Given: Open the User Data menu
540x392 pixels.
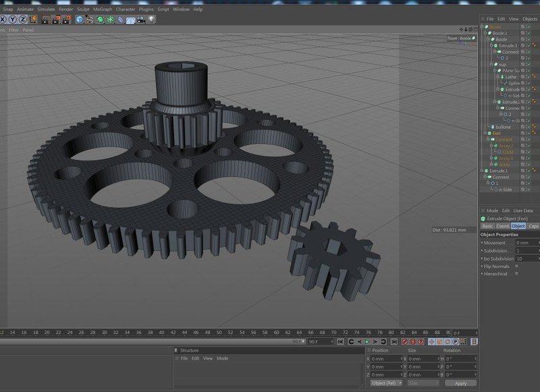Looking at the screenshot, I should coord(522,211).
